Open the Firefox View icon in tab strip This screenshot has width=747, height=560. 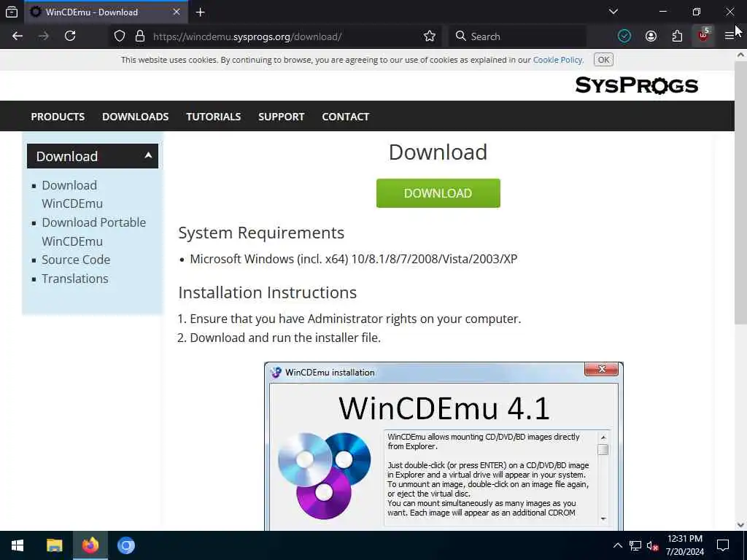coord(12,12)
